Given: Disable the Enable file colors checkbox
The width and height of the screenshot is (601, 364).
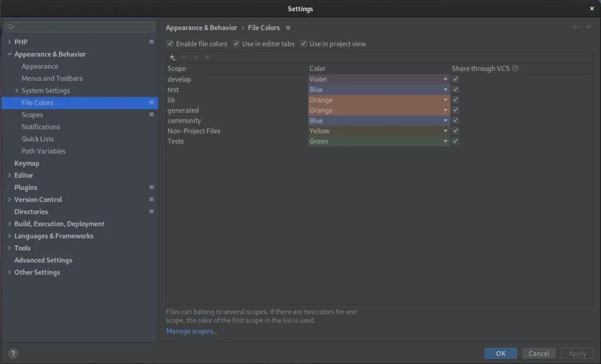Looking at the screenshot, I should click(170, 43).
